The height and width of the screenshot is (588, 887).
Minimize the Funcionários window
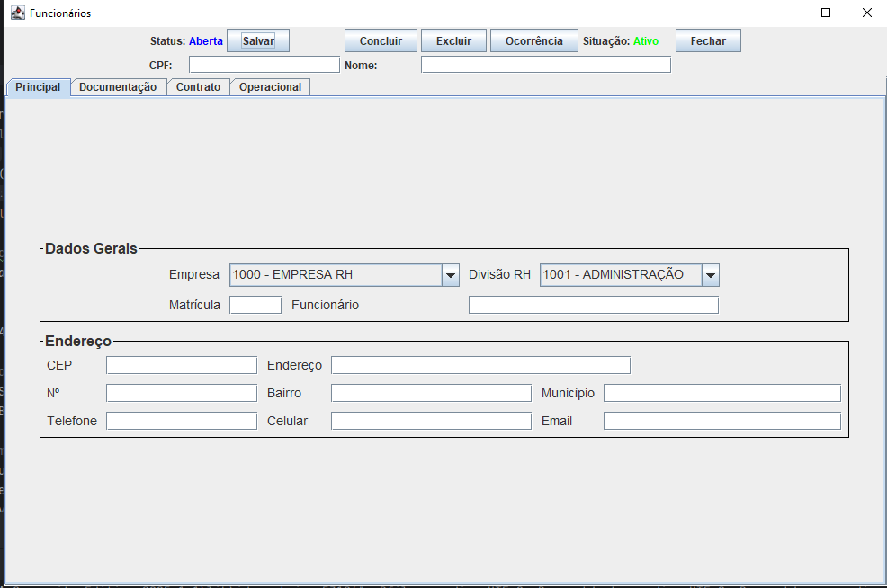pos(785,13)
